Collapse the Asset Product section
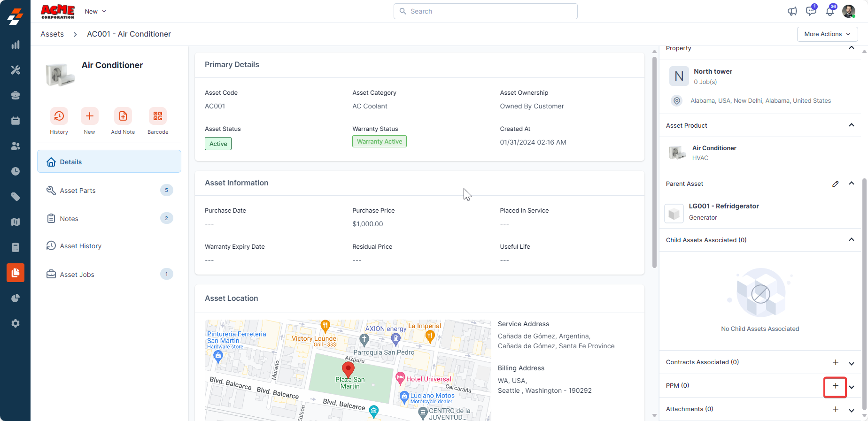Viewport: 868px width, 421px height. [851, 125]
